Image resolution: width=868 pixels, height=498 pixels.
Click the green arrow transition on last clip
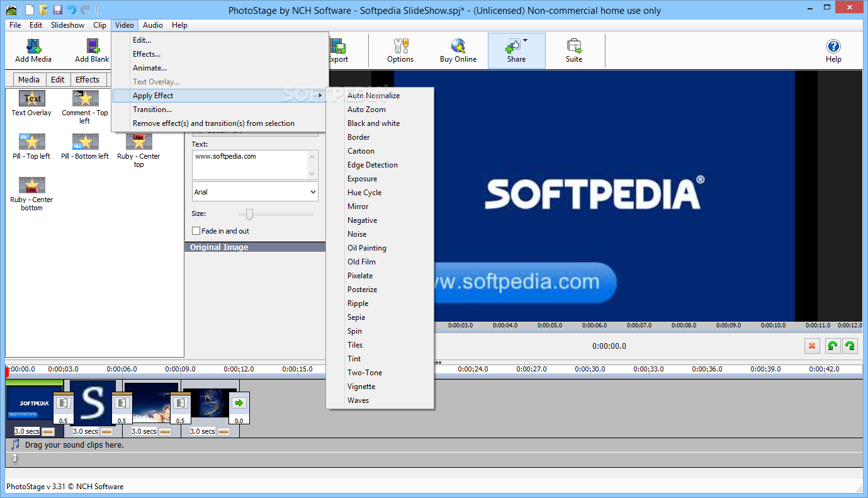click(239, 403)
